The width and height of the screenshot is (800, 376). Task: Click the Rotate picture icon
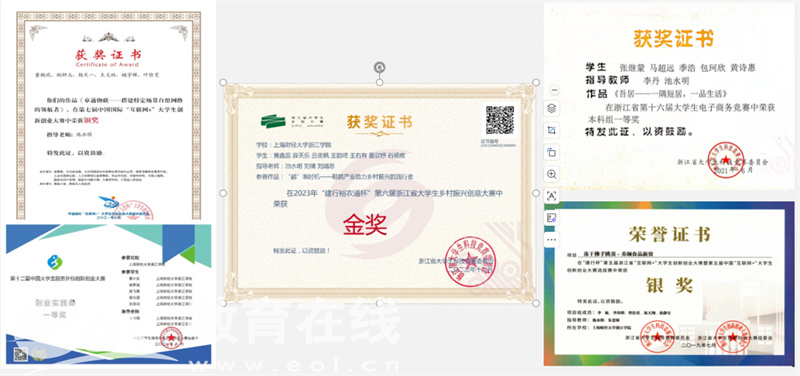pyautogui.click(x=552, y=152)
